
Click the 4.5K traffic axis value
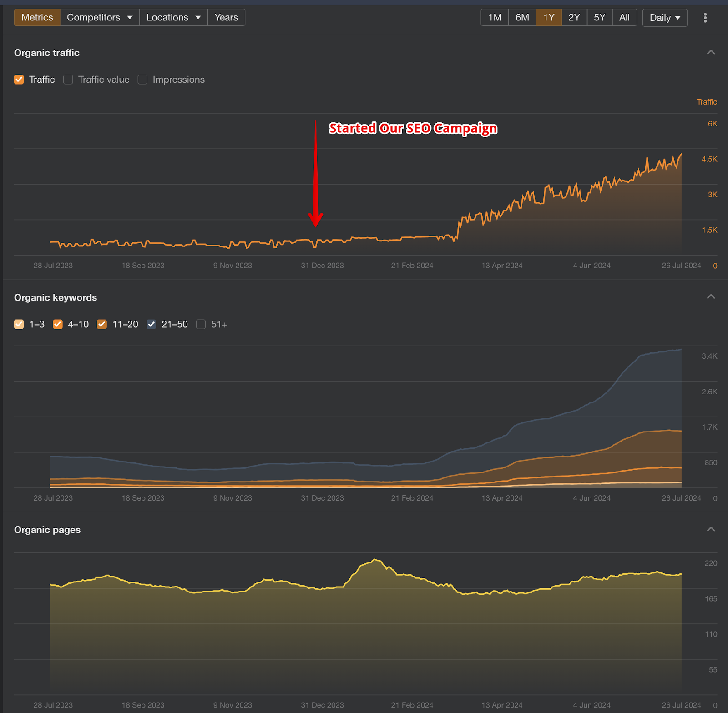709,159
